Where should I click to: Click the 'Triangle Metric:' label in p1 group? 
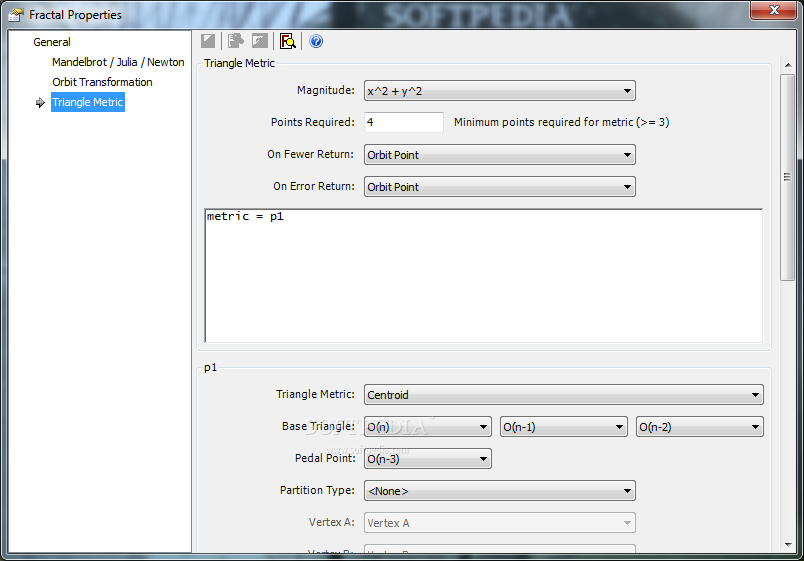click(x=315, y=394)
